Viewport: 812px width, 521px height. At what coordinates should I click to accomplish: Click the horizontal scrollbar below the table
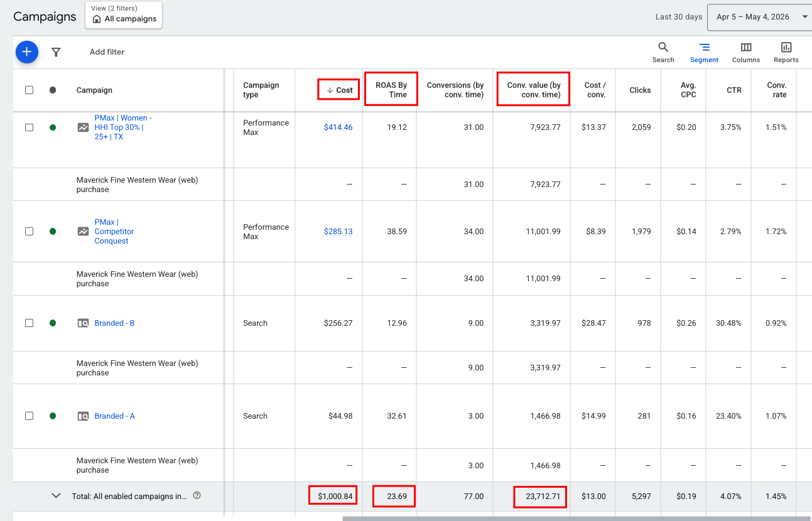[577, 518]
